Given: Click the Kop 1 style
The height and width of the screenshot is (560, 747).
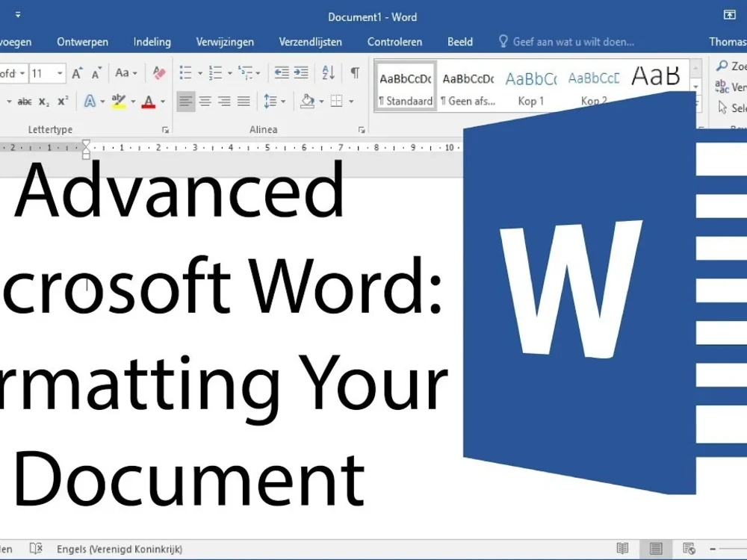Looking at the screenshot, I should (530, 86).
